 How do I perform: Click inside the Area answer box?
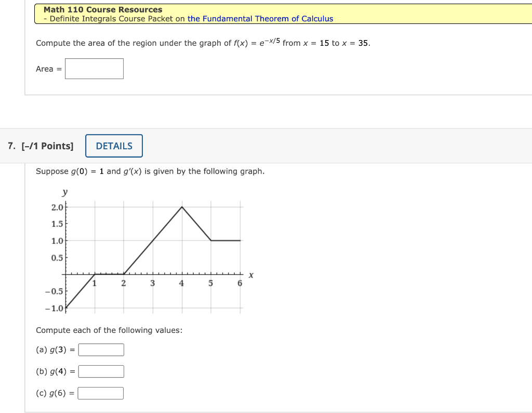tap(94, 68)
